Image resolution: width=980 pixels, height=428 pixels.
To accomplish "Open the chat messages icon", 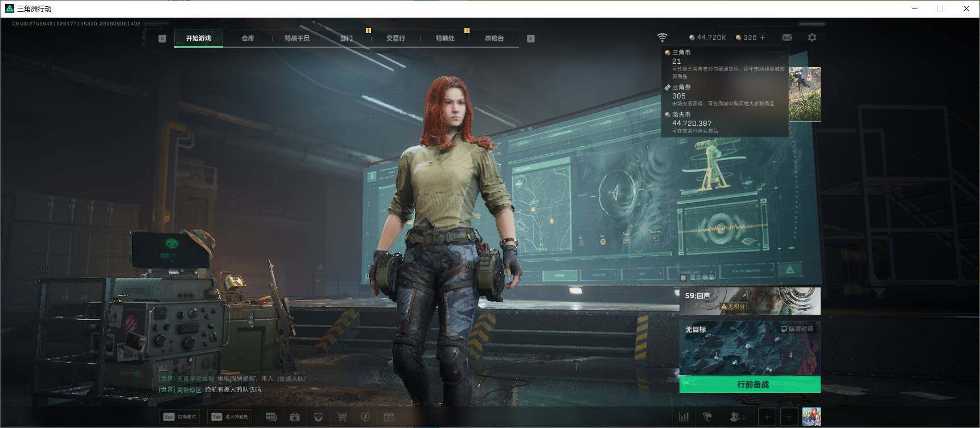I will click(271, 417).
